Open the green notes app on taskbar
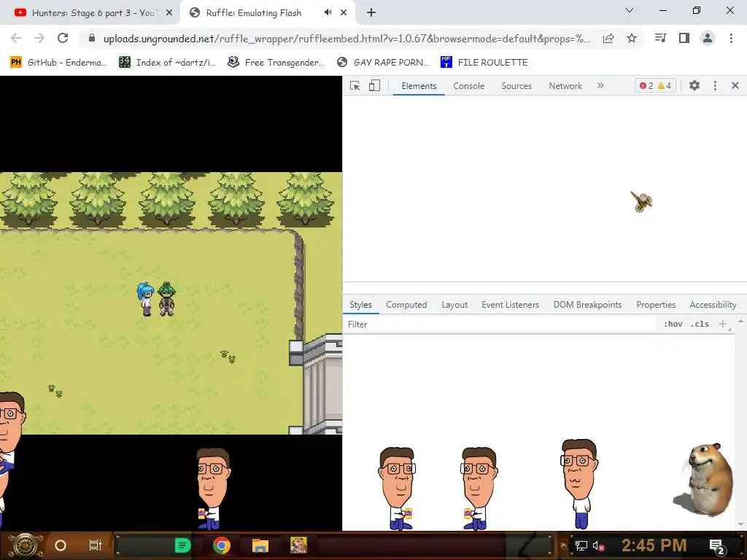 click(x=182, y=545)
